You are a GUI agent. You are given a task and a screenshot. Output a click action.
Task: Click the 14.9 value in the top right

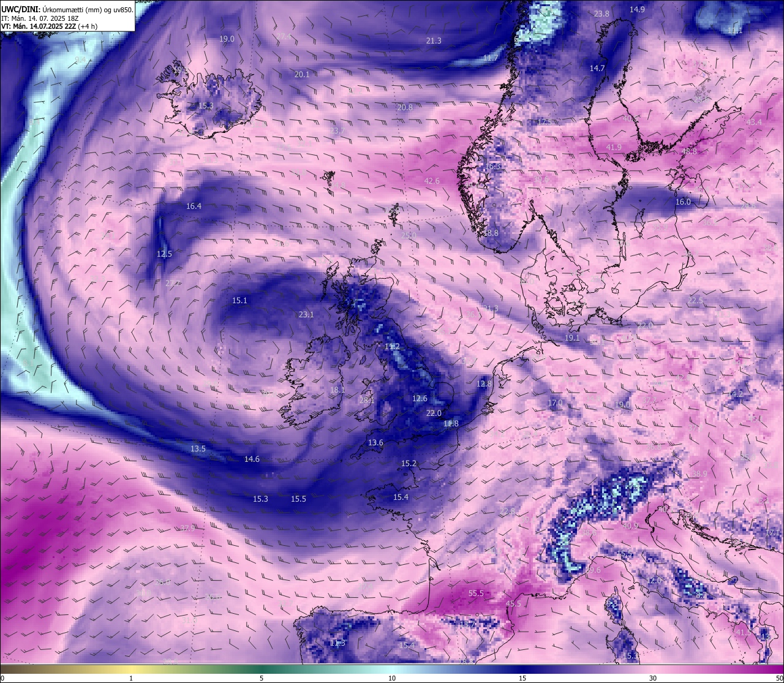[637, 10]
